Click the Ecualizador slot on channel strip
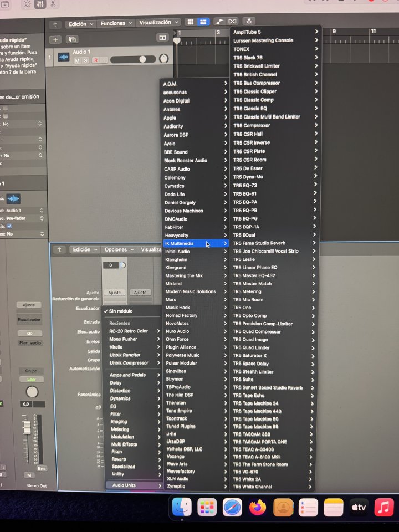Viewport: 399px width, 532px height. tap(29, 320)
